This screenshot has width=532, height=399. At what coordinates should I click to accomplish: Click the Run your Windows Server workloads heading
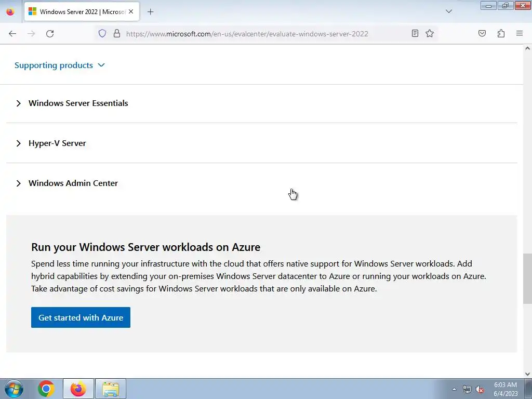point(145,247)
